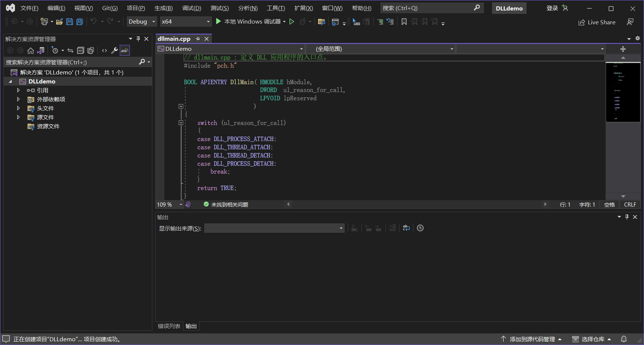Expand the 外部依赖项 node

18,99
